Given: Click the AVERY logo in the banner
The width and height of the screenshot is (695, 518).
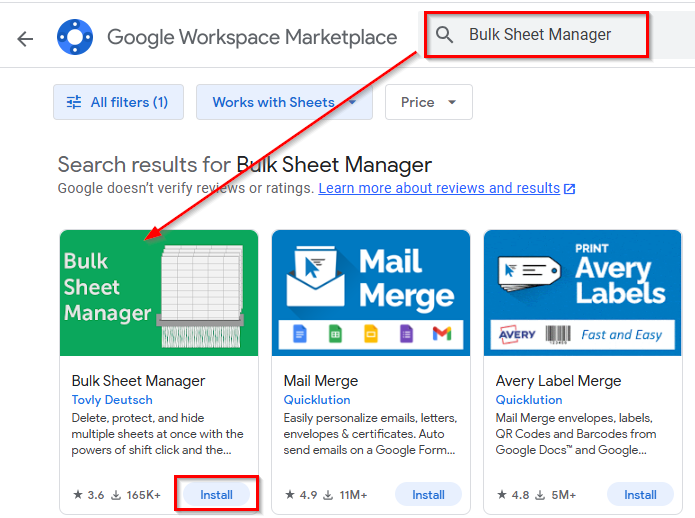Looking at the screenshot, I should (517, 335).
